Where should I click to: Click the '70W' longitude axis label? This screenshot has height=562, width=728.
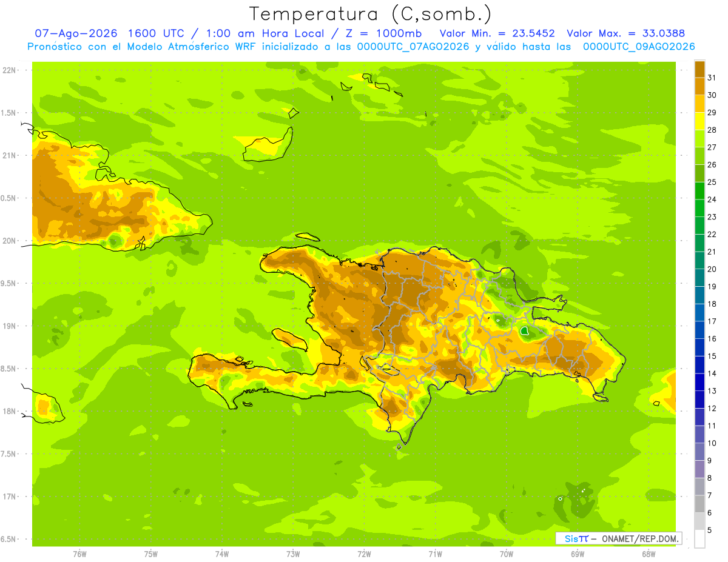[507, 554]
